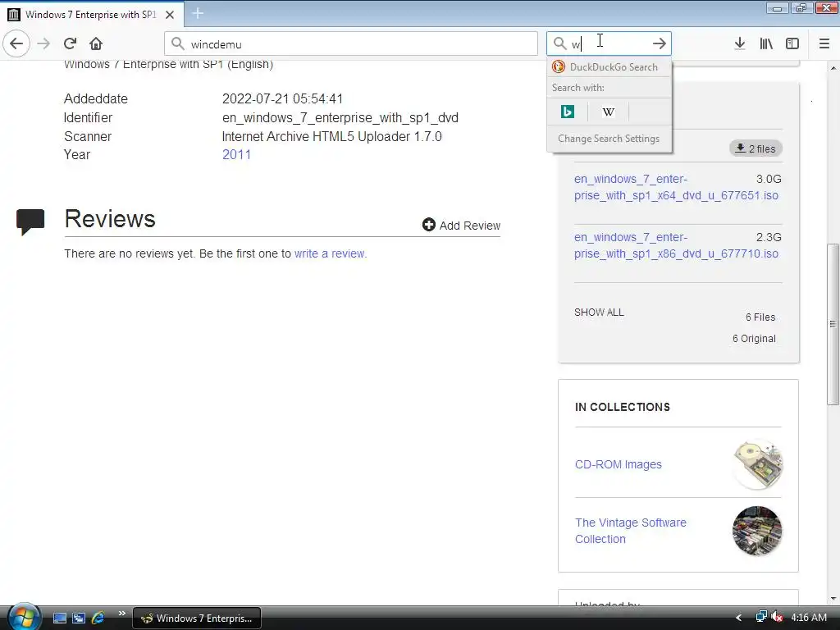Open Change Search Settings
840x630 pixels.
click(609, 138)
